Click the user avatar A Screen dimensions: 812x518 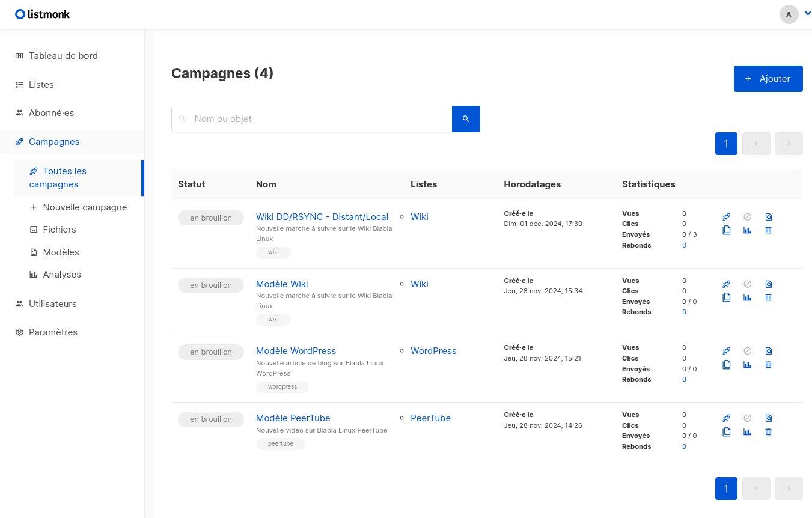(x=789, y=14)
